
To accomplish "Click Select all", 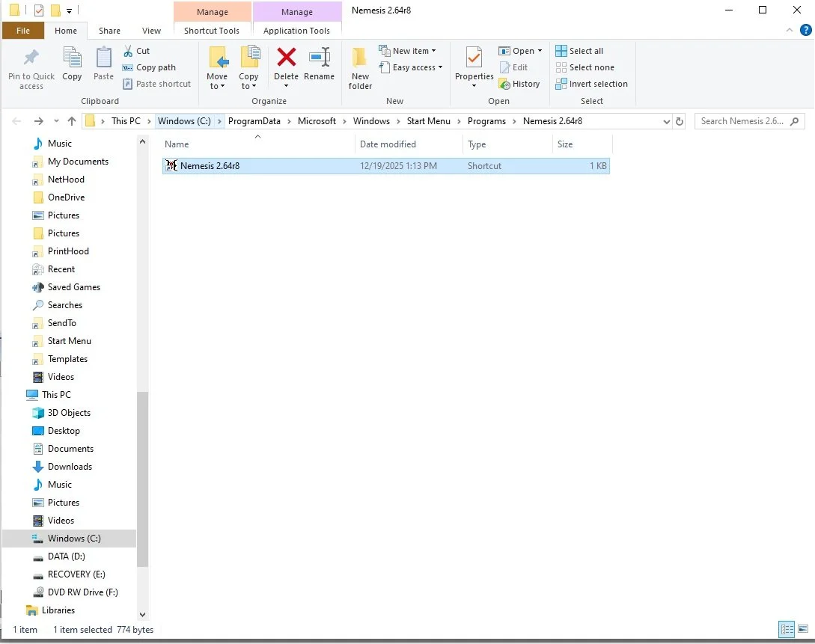I will coord(579,51).
